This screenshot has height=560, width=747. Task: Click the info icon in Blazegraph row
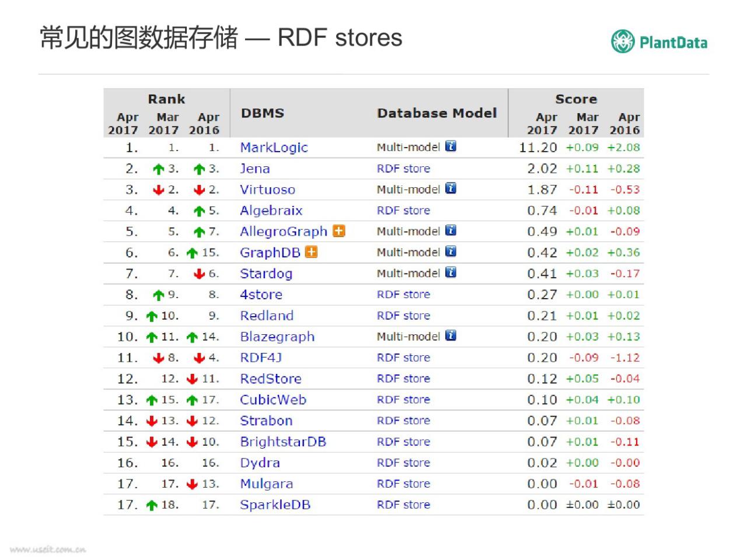tap(451, 335)
